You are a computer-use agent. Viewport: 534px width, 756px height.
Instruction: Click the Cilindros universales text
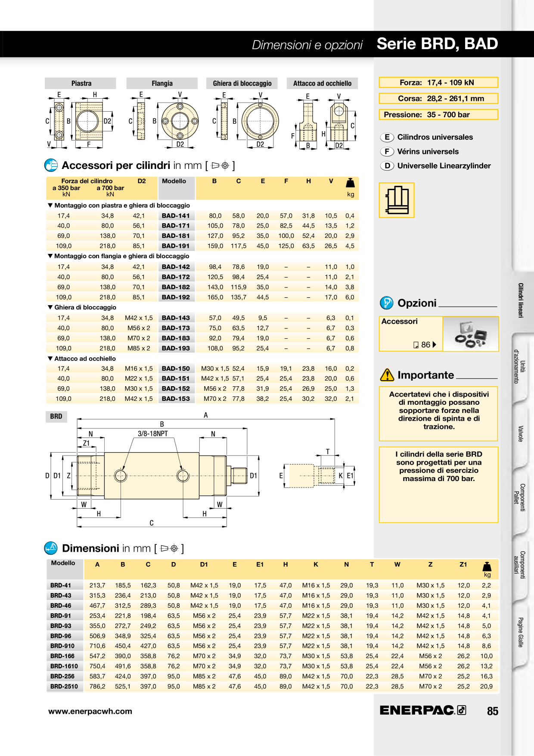[x=435, y=137]
